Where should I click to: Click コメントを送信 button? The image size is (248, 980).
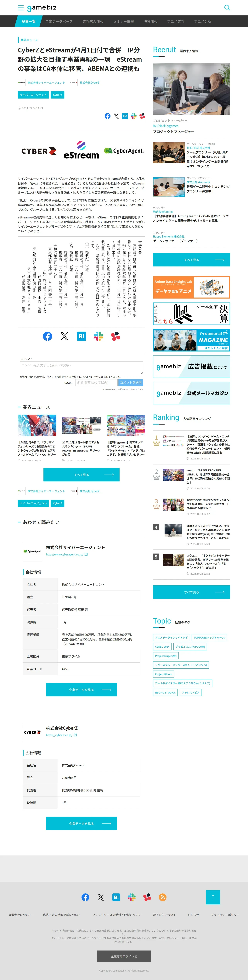point(131,383)
